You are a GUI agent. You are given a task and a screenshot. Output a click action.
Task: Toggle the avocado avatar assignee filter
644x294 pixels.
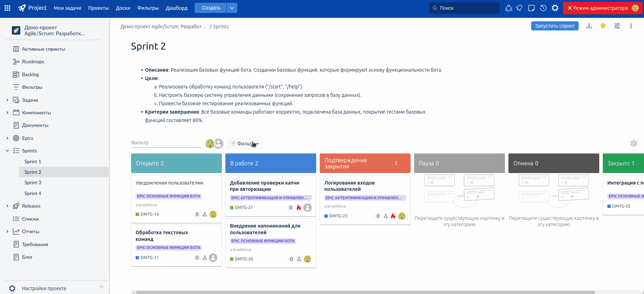(210, 144)
